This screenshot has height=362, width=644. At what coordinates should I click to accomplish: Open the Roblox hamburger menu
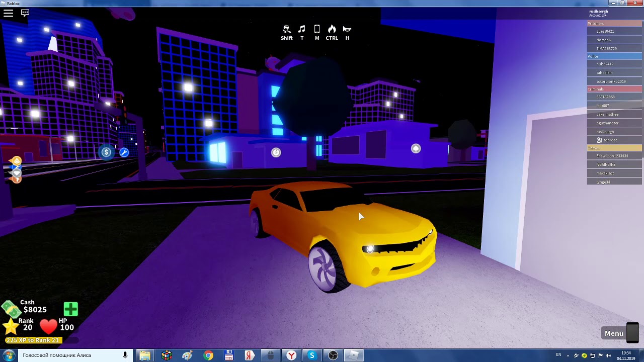click(8, 13)
